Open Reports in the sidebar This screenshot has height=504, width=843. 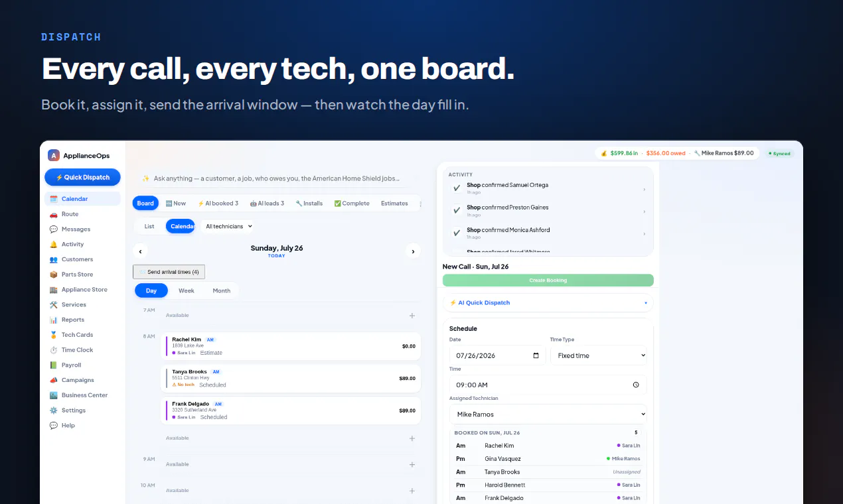click(82, 320)
